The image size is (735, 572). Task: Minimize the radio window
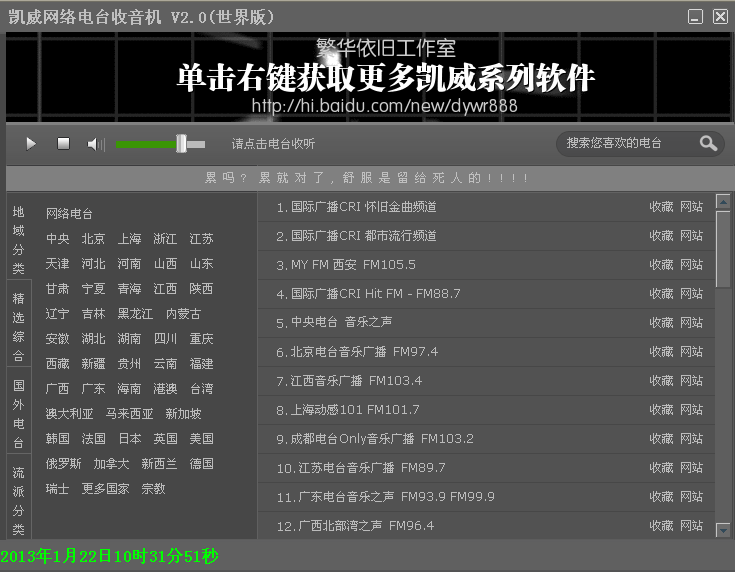pyautogui.click(x=696, y=16)
